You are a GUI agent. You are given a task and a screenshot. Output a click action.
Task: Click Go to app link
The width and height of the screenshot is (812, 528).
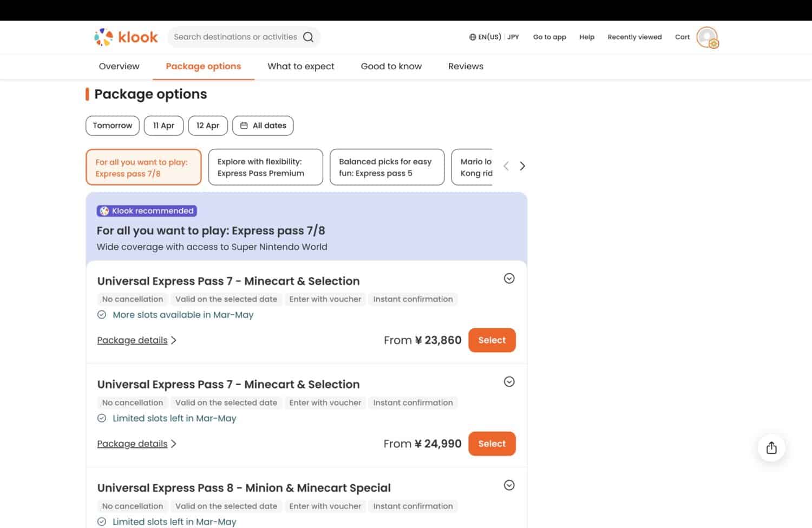point(549,37)
